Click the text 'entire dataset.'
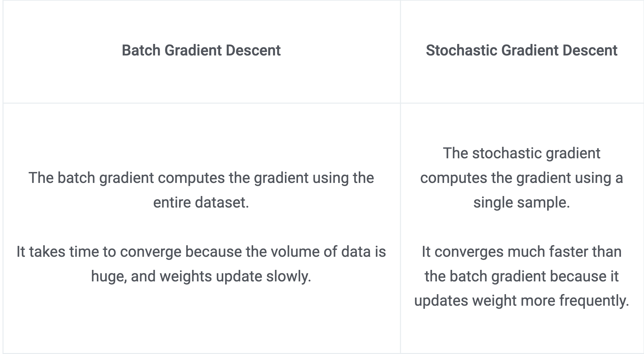 (201, 202)
